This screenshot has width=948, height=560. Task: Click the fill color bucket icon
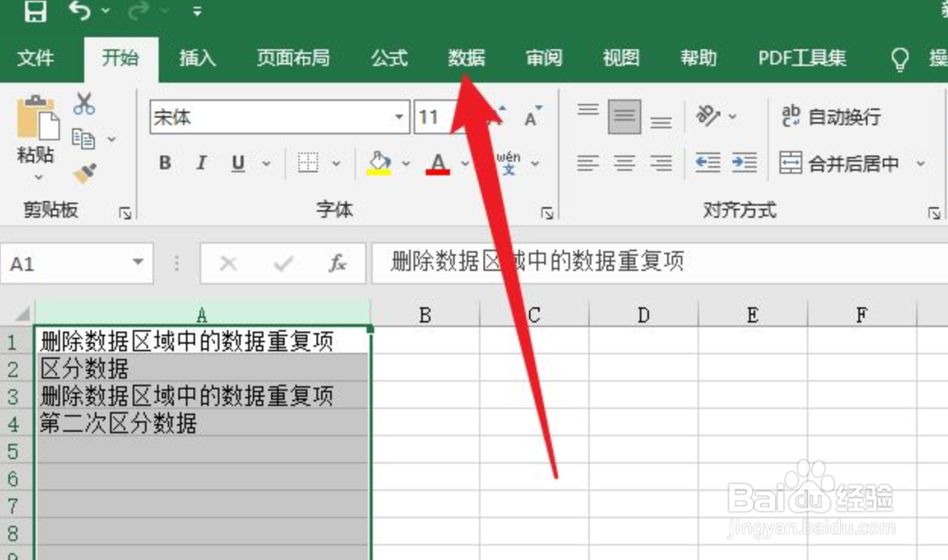tap(380, 161)
